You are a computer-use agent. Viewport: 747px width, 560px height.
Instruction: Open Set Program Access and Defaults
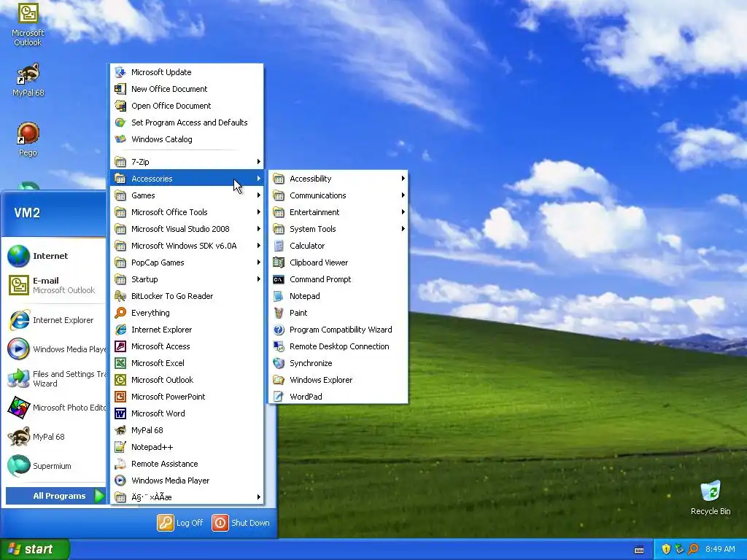point(187,122)
